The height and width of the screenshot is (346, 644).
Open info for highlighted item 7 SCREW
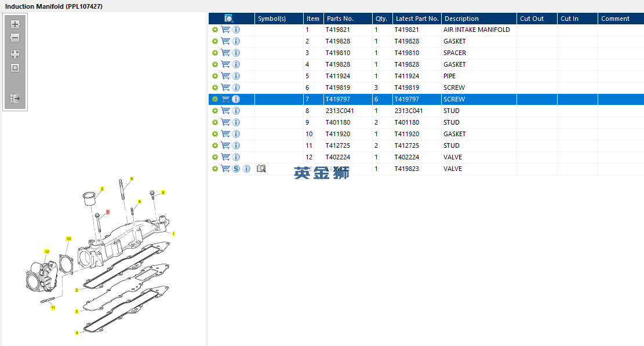point(236,99)
